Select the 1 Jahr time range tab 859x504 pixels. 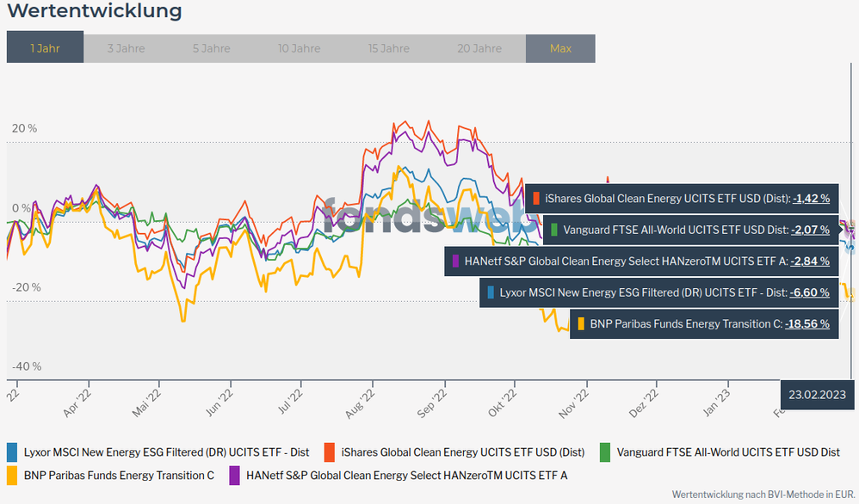(x=45, y=48)
